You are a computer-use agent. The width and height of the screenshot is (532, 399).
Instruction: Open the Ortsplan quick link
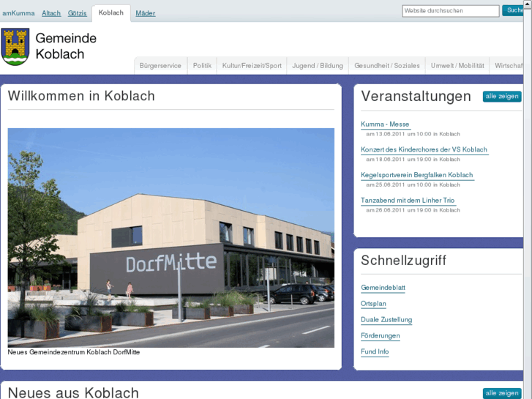click(373, 304)
